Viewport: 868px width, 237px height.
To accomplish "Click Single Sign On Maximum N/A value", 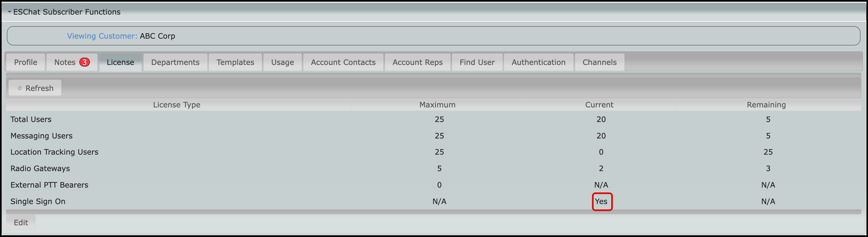I will 439,201.
